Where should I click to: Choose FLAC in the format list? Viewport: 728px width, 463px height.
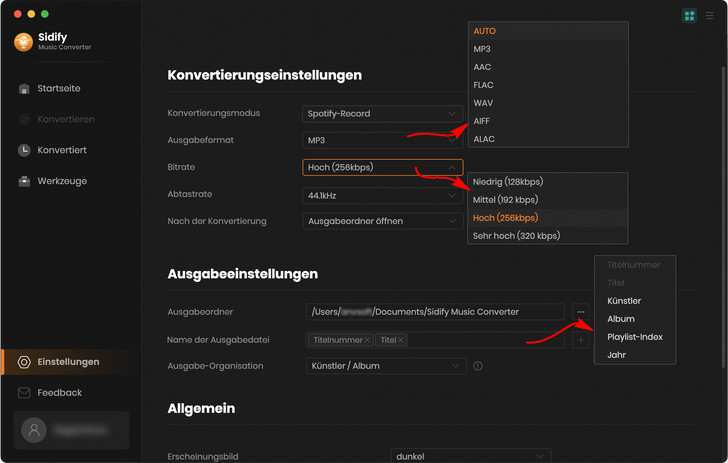pyautogui.click(x=548, y=85)
